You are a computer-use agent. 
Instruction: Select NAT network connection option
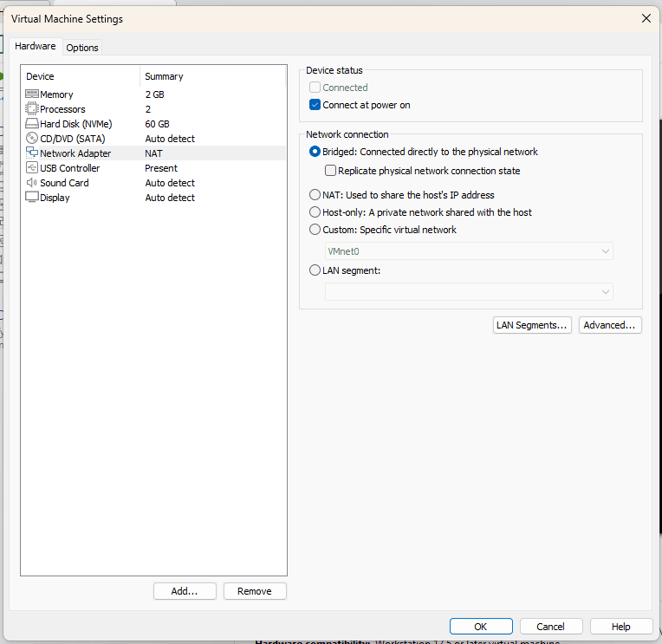coord(315,195)
